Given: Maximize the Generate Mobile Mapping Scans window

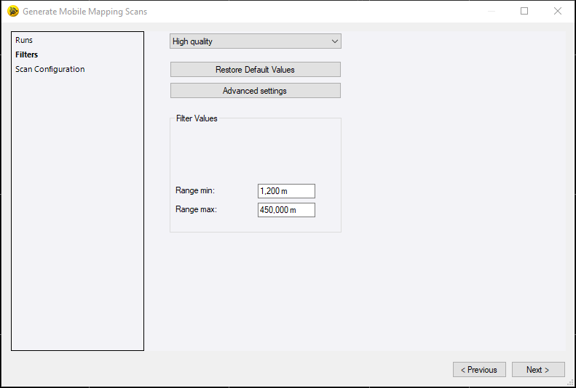Looking at the screenshot, I should point(524,11).
